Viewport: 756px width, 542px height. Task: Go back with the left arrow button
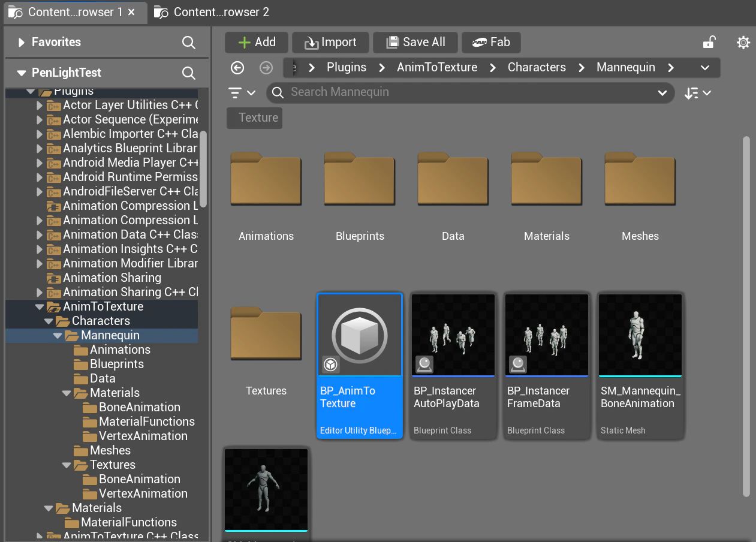237,68
